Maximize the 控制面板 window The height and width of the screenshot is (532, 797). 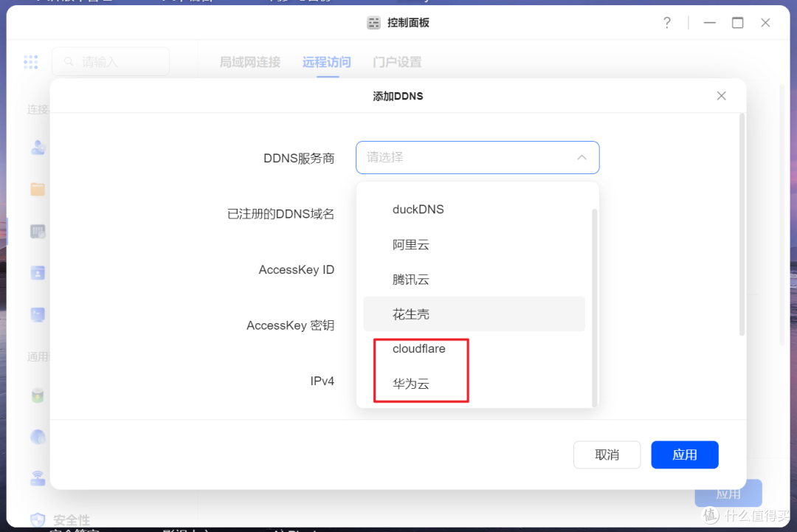click(737, 23)
